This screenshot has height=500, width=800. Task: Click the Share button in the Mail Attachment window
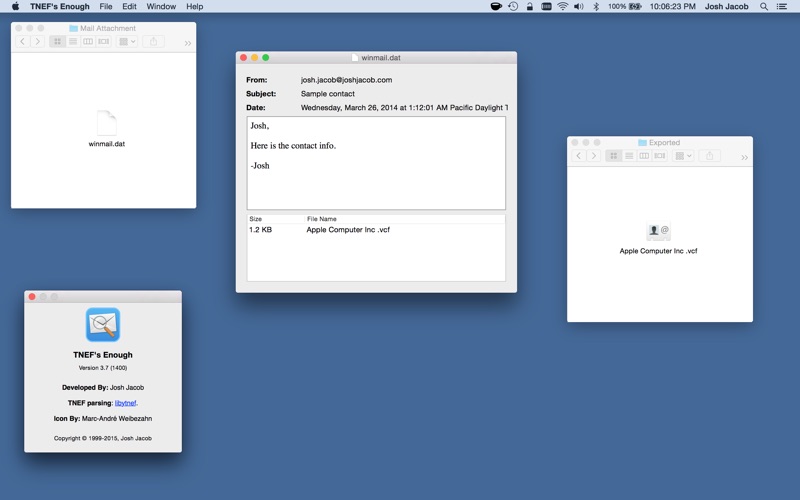click(x=153, y=42)
